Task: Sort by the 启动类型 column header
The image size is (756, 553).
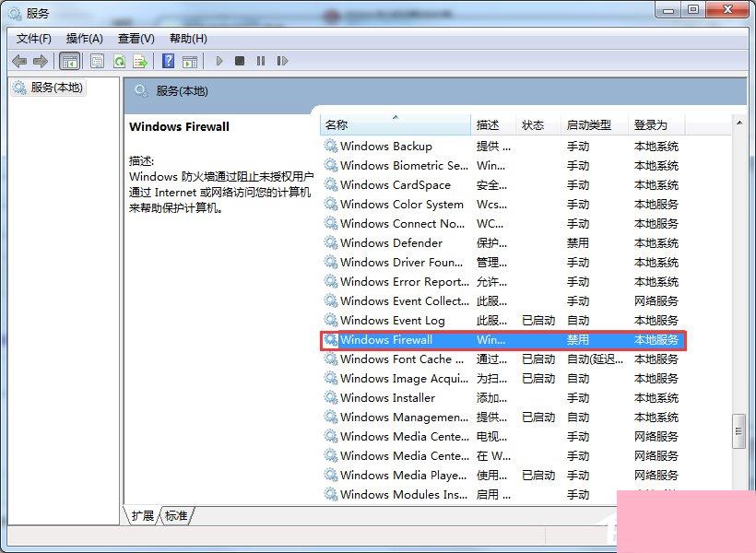Action: (595, 124)
